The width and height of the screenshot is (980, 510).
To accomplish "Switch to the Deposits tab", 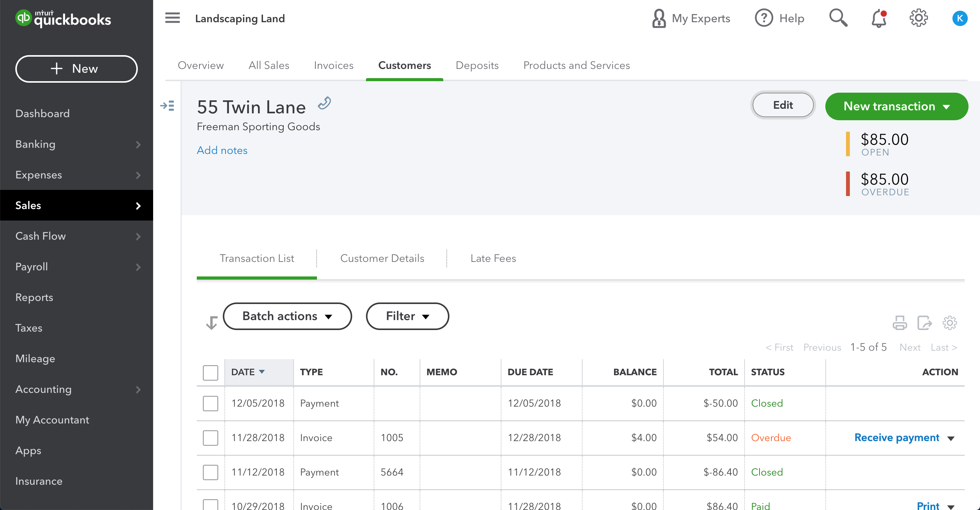I will [x=477, y=65].
